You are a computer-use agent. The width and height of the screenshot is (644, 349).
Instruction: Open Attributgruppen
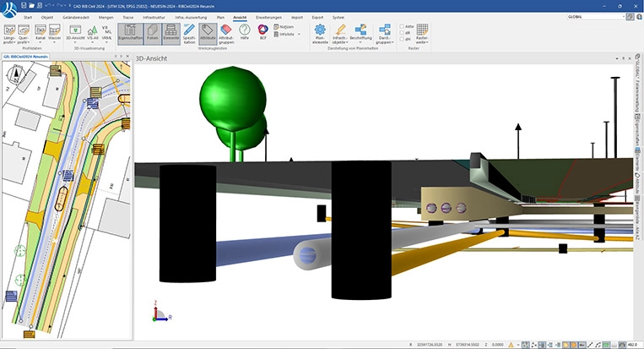click(226, 34)
